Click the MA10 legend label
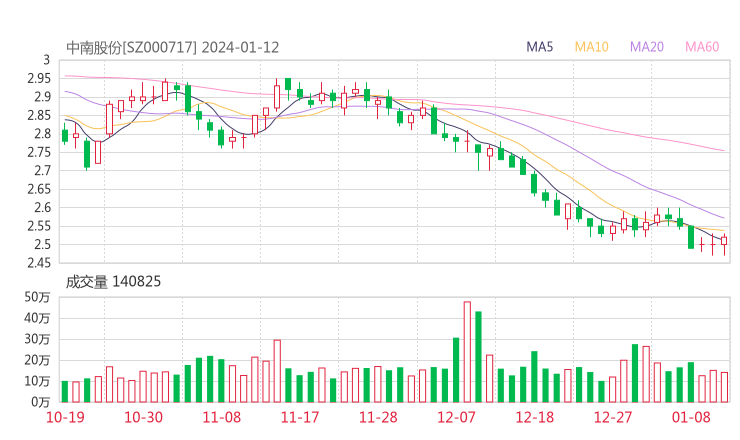Screen dimensions: 740x440 point(591,47)
